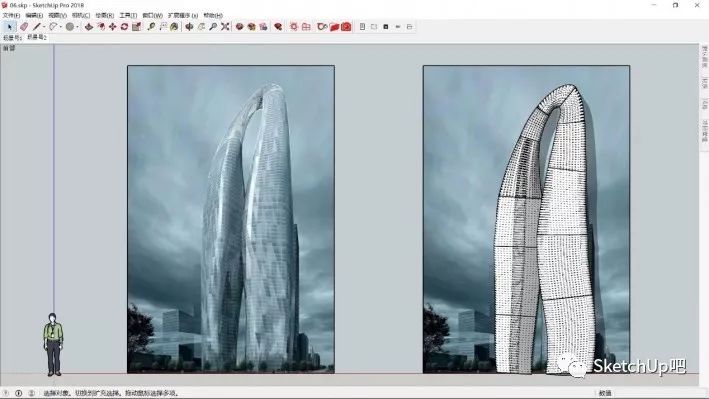Click the reference tower photo on the left
709x399 pixels.
(231, 219)
